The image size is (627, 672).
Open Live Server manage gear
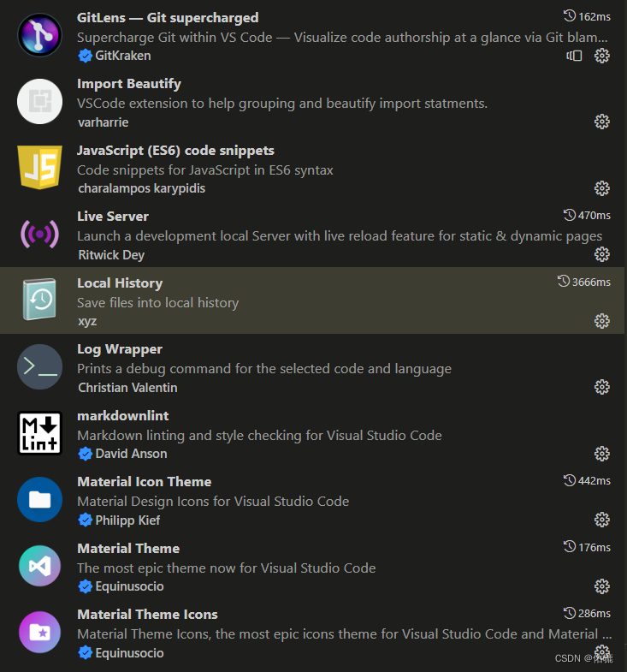click(601, 254)
